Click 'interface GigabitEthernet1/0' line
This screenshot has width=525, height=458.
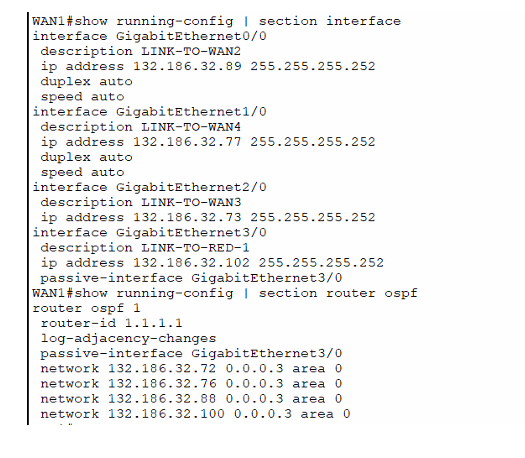(149, 112)
